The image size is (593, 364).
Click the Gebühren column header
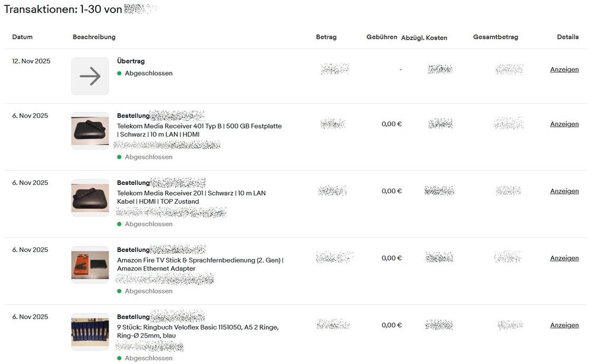click(x=382, y=37)
